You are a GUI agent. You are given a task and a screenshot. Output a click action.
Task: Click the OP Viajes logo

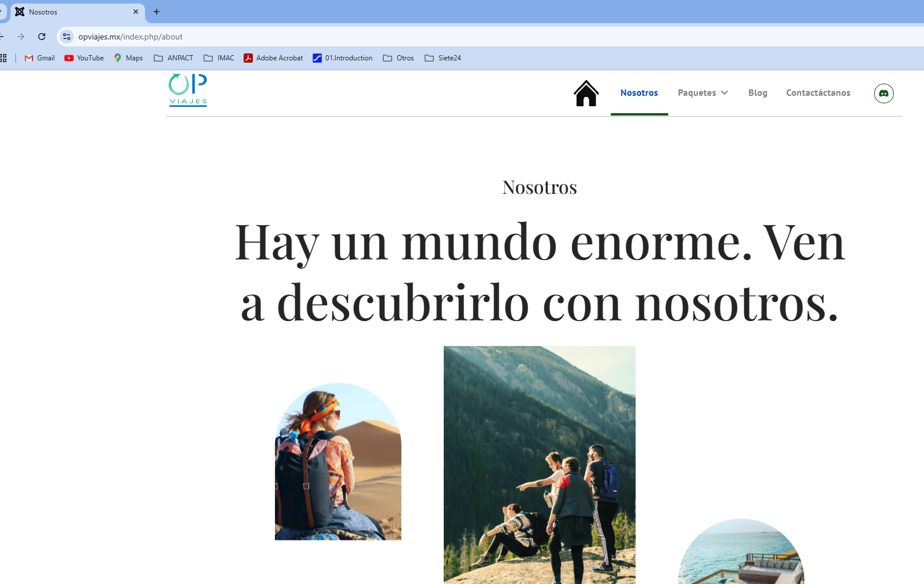click(188, 90)
